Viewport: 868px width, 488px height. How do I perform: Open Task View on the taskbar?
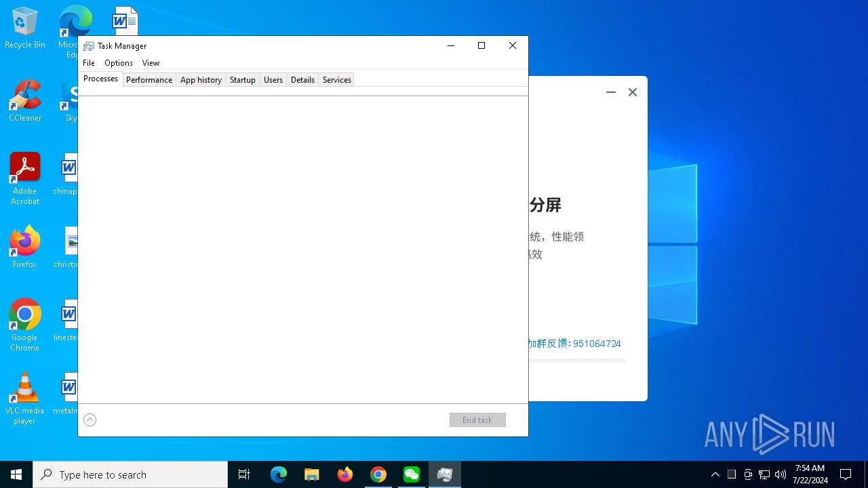point(244,474)
